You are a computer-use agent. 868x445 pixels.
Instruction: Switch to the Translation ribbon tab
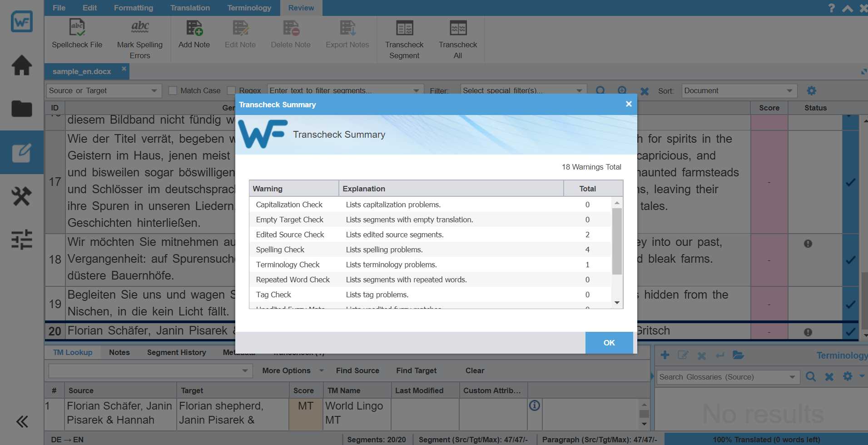coord(190,8)
